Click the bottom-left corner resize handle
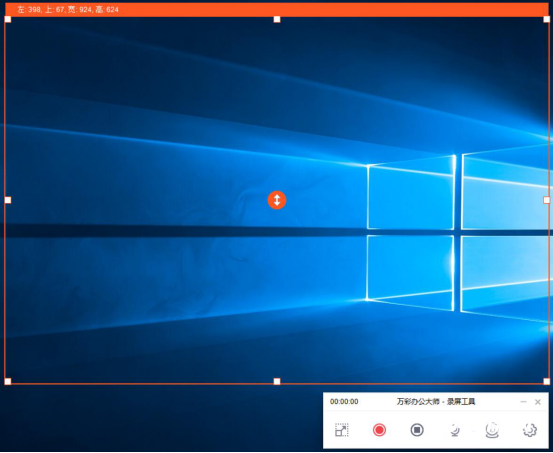This screenshot has height=453, width=553. coord(8,381)
